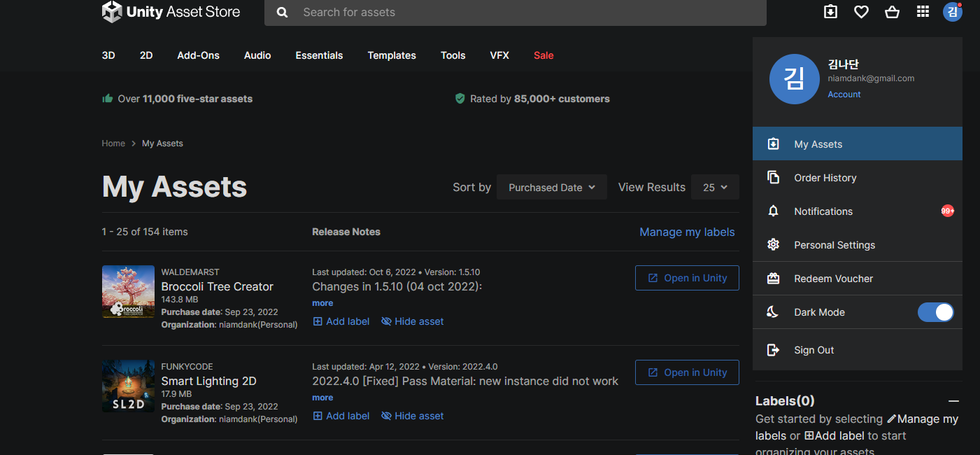Click the My Assets breadcrumb text
The width and height of the screenshot is (980, 455).
[162, 143]
